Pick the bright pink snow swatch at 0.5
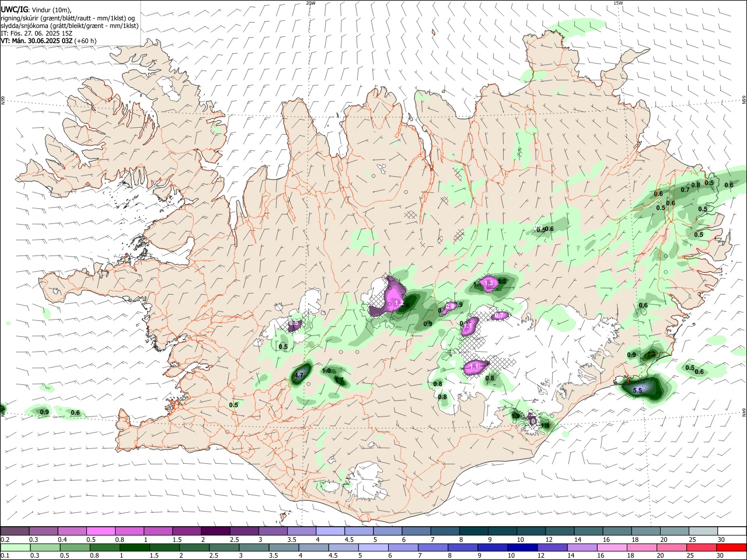 pos(100,531)
